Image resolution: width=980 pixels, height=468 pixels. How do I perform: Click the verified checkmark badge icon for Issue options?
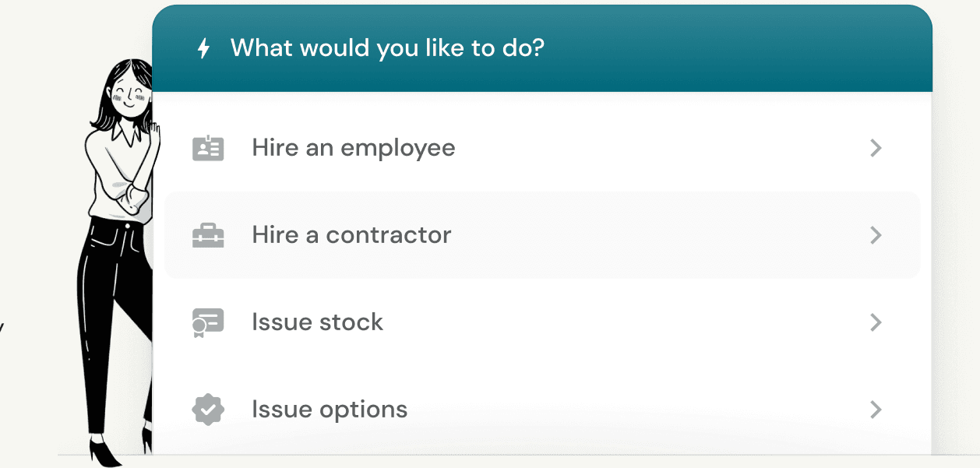coord(208,410)
